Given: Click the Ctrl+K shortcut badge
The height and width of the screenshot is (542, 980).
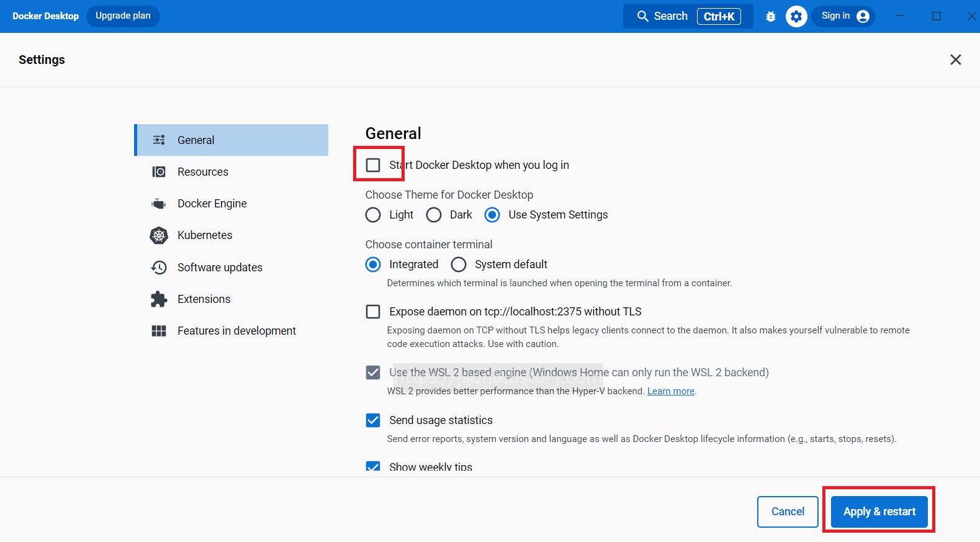Looking at the screenshot, I should 719,16.
